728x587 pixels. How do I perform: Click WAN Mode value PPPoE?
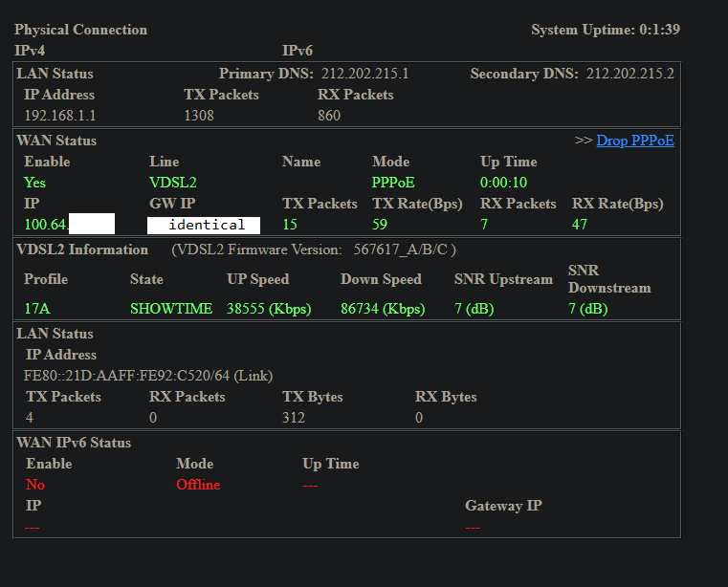coord(393,183)
